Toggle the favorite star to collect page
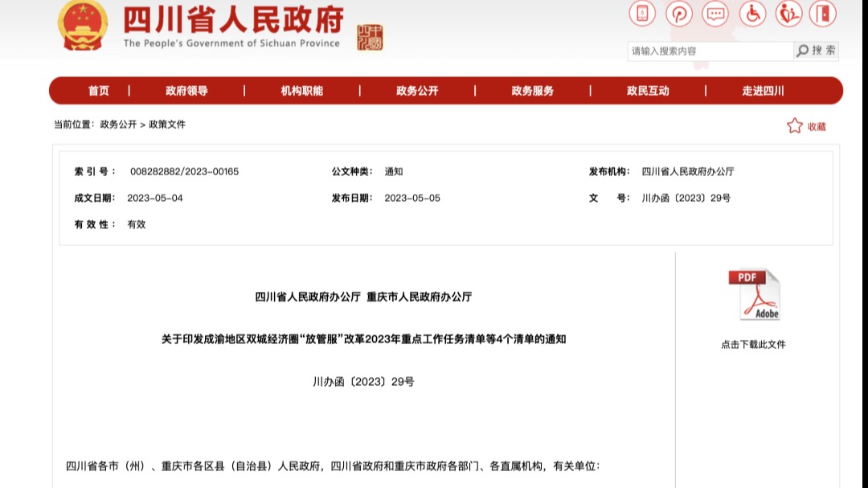868x488 pixels. [794, 125]
